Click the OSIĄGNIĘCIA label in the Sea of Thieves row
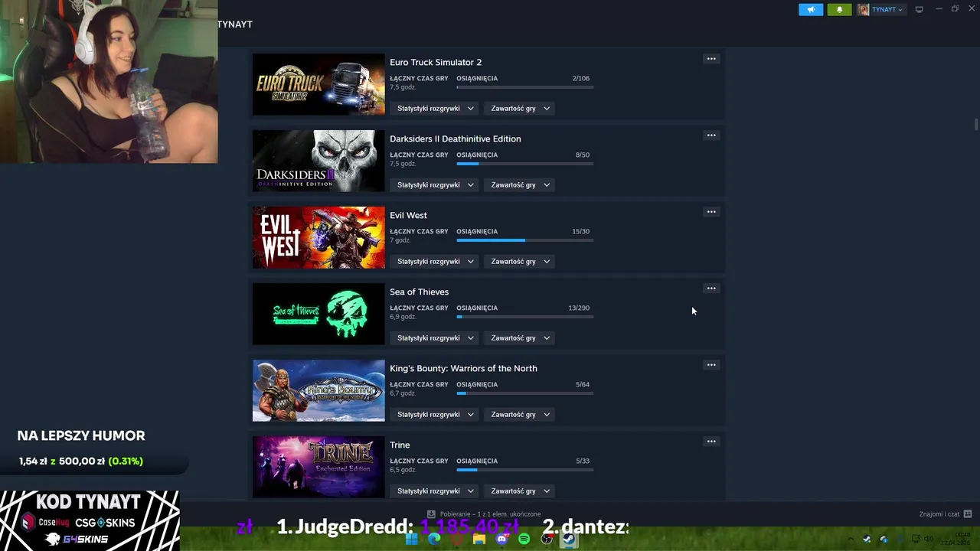 (x=477, y=308)
